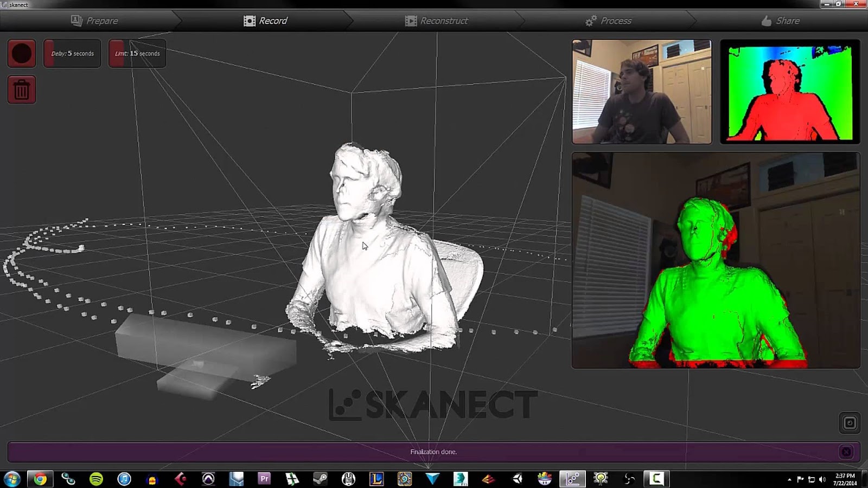Click the Limit: 15 seconds button

point(137,53)
